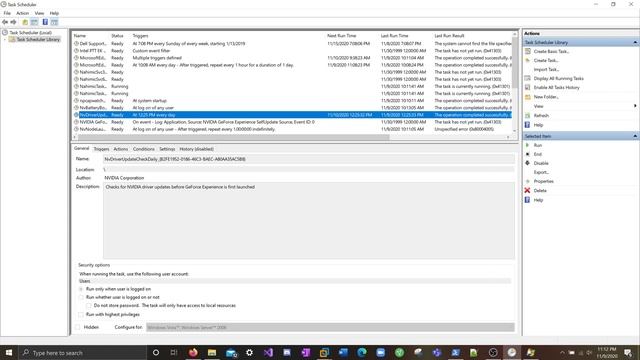The height and width of the screenshot is (360, 640).
Task: Open Settings gear on the taskbar
Action: [249, 353]
